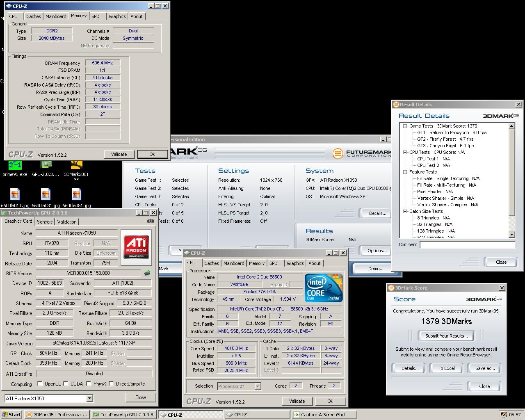The width and height of the screenshot is (525, 420).
Task: Open Validation tab in GPU-Z
Action: (x=67, y=221)
